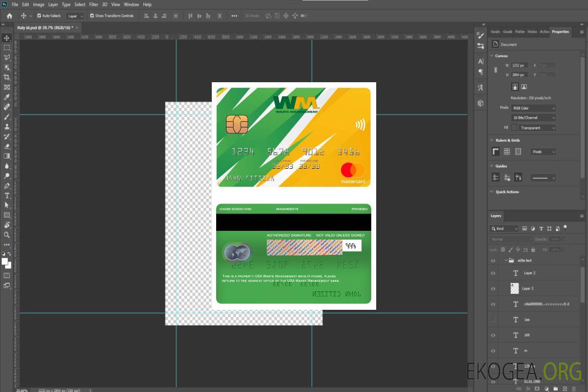Select the Pen tool
The image size is (588, 392).
click(x=7, y=186)
